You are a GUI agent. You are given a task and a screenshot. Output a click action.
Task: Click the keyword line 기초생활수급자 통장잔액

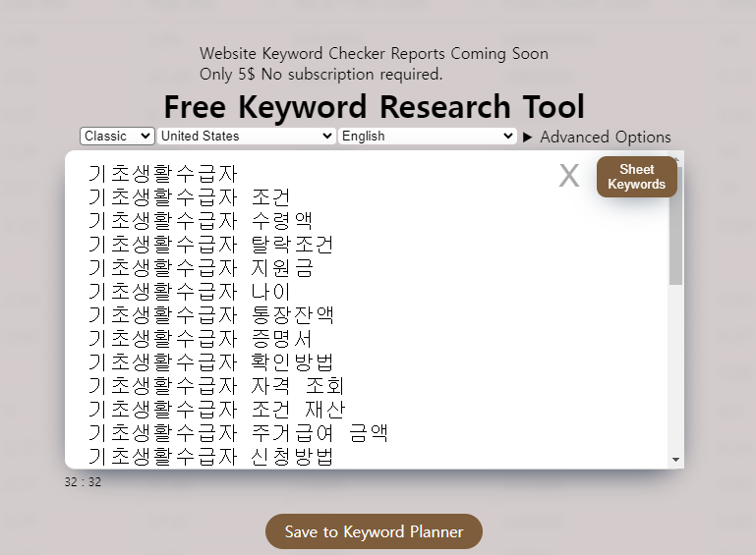point(210,315)
